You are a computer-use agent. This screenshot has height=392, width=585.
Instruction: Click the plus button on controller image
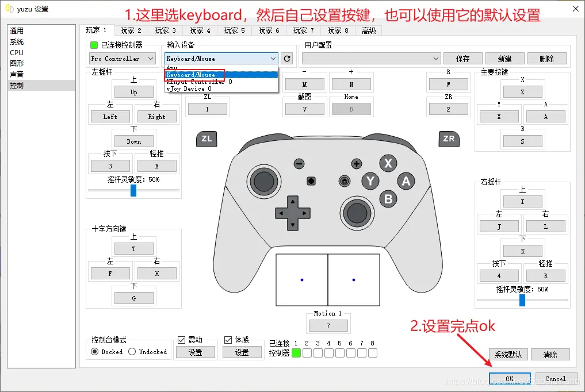coord(356,164)
